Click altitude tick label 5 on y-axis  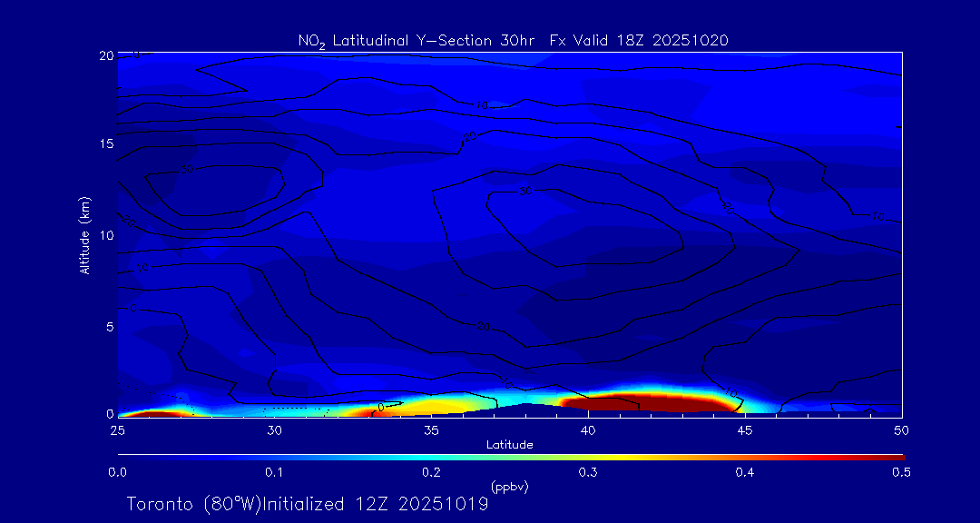click(x=107, y=326)
